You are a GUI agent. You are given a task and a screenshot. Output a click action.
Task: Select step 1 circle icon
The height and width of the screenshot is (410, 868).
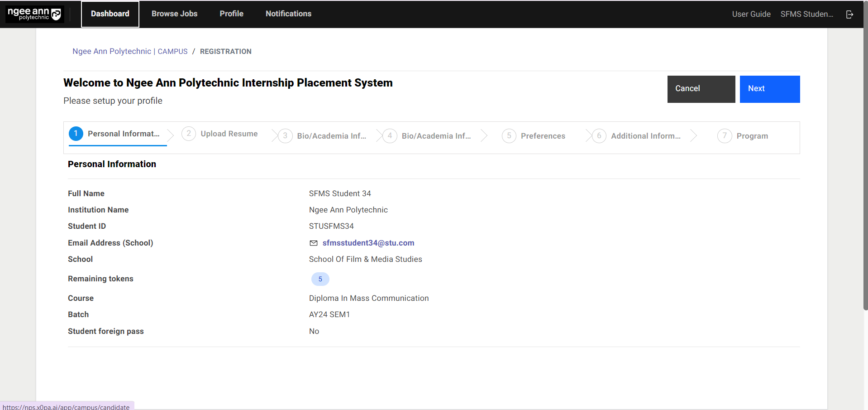[x=76, y=133]
